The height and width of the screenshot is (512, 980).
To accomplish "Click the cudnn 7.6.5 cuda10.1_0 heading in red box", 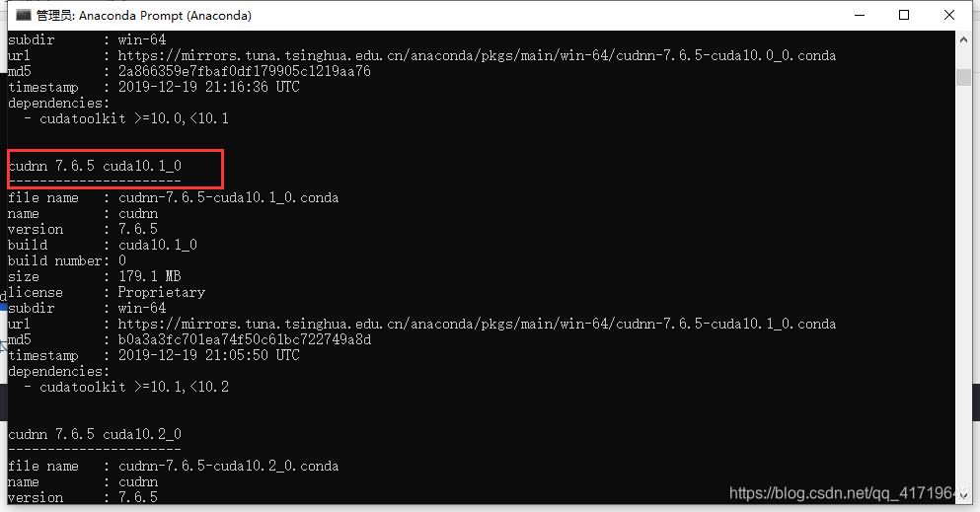I will pos(95,166).
